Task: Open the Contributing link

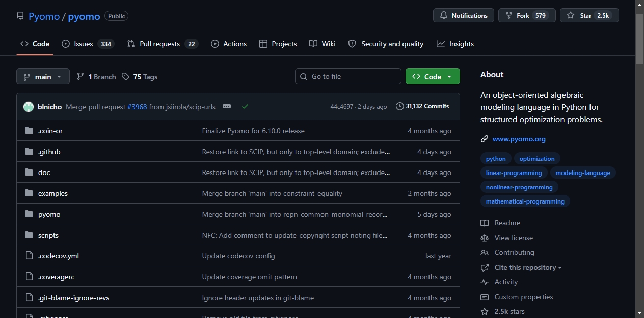Action: coord(507,252)
